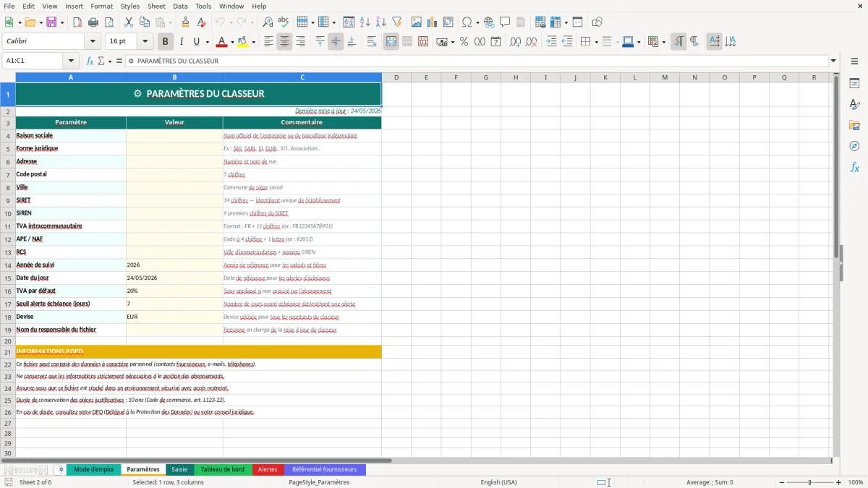This screenshot has width=868, height=488.
Task: Expand the Borders dropdown arrow
Action: click(596, 42)
